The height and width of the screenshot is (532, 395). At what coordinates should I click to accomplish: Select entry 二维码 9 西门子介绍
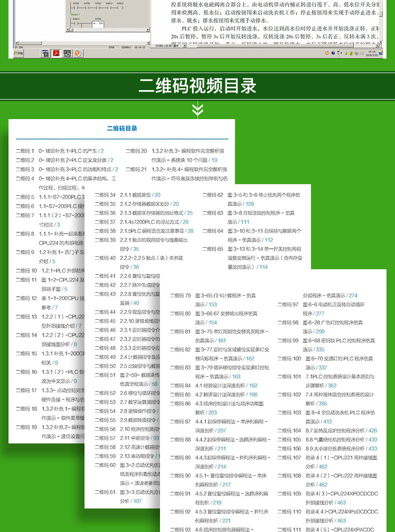(50, 257)
